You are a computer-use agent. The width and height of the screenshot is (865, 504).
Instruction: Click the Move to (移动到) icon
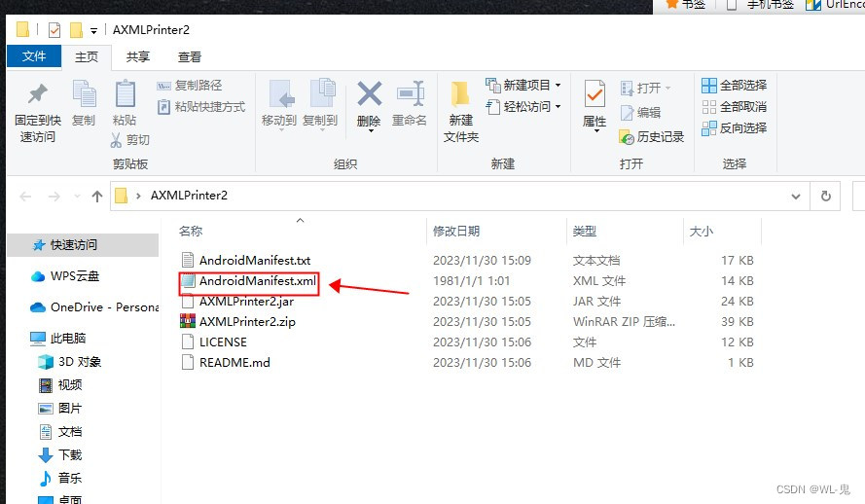281,93
